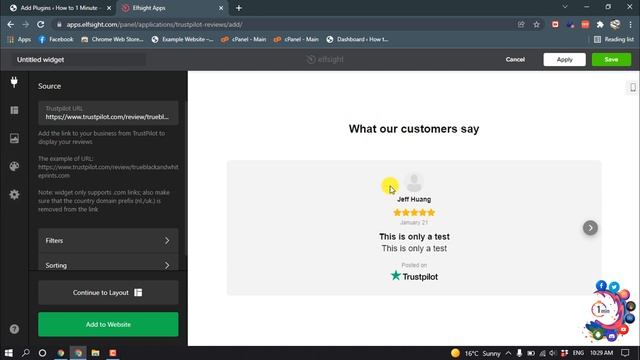Image resolution: width=640 pixels, height=360 pixels.
Task: Bookmark this page with the star icon
Action: pyautogui.click(x=536, y=24)
